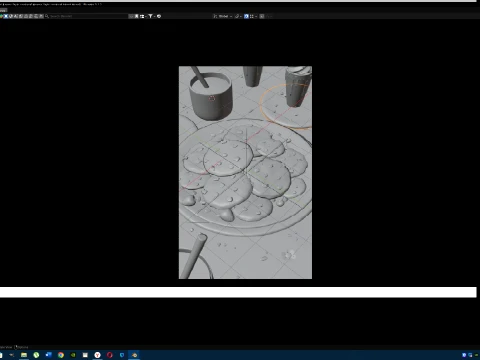The width and height of the screenshot is (480, 360).
Task: Toggle proportional editing button
Action: coord(262,16)
